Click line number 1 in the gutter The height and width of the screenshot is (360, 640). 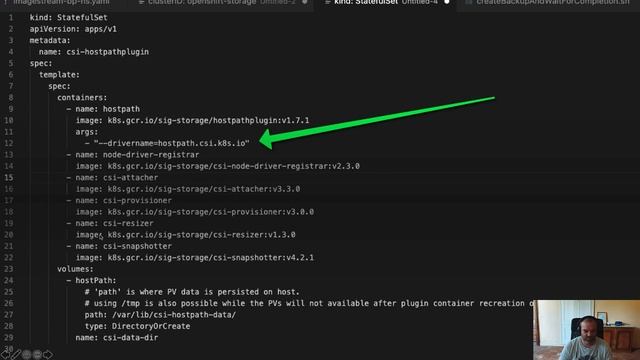pos(11,18)
